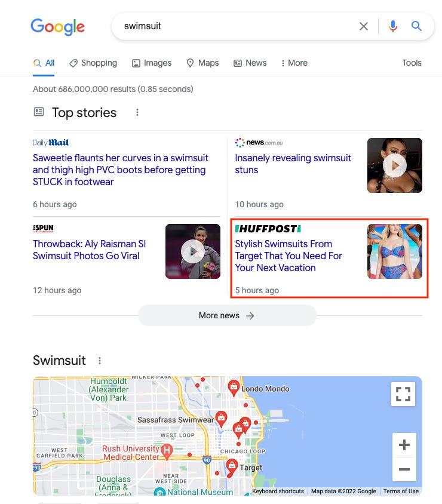The width and height of the screenshot is (442, 504).
Task: Expand the More search categories menu
Action: (294, 63)
